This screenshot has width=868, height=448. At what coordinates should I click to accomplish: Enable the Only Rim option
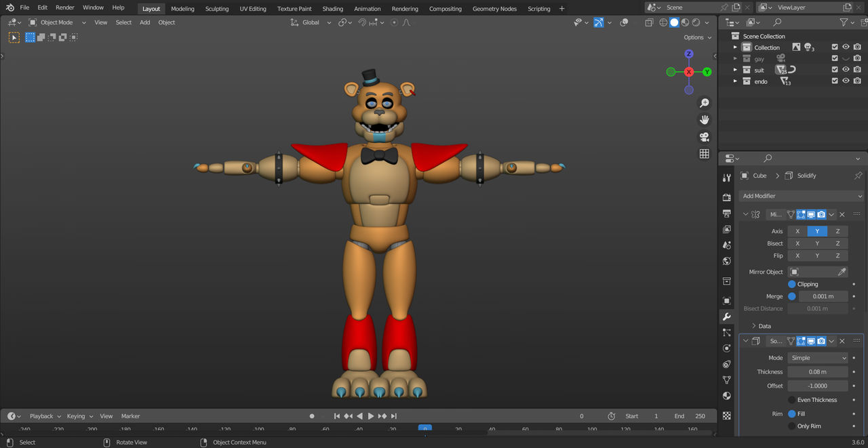pyautogui.click(x=792, y=426)
